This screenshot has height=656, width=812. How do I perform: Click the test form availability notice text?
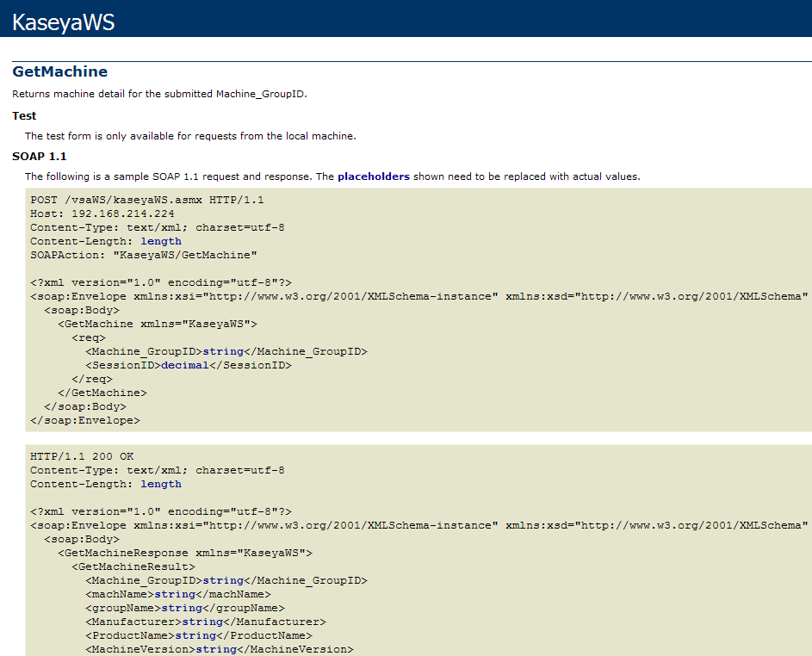click(189, 136)
